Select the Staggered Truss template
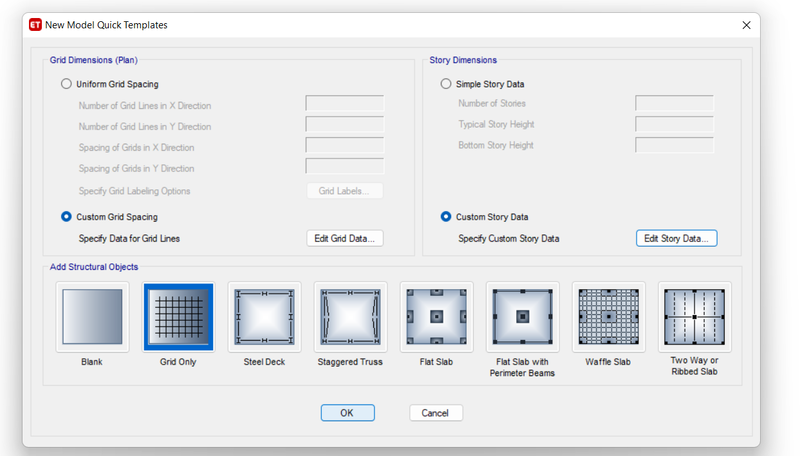Screen dimensions: 800x456 [351, 317]
